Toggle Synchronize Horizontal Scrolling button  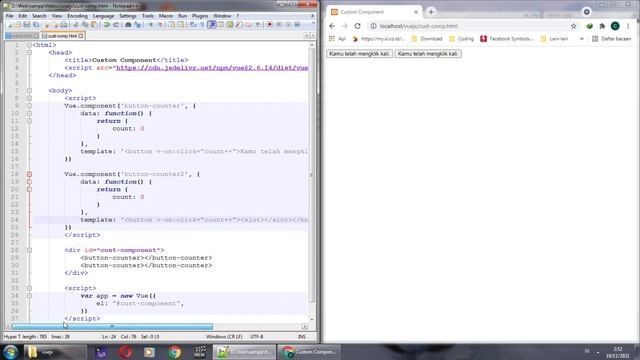tap(181, 25)
